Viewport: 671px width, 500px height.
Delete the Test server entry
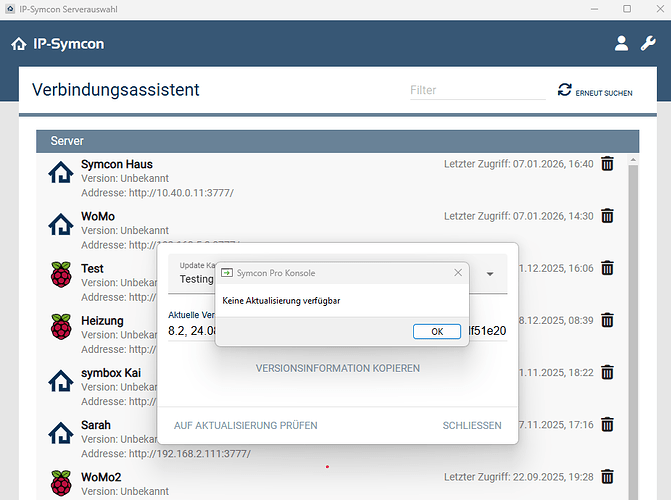click(607, 268)
